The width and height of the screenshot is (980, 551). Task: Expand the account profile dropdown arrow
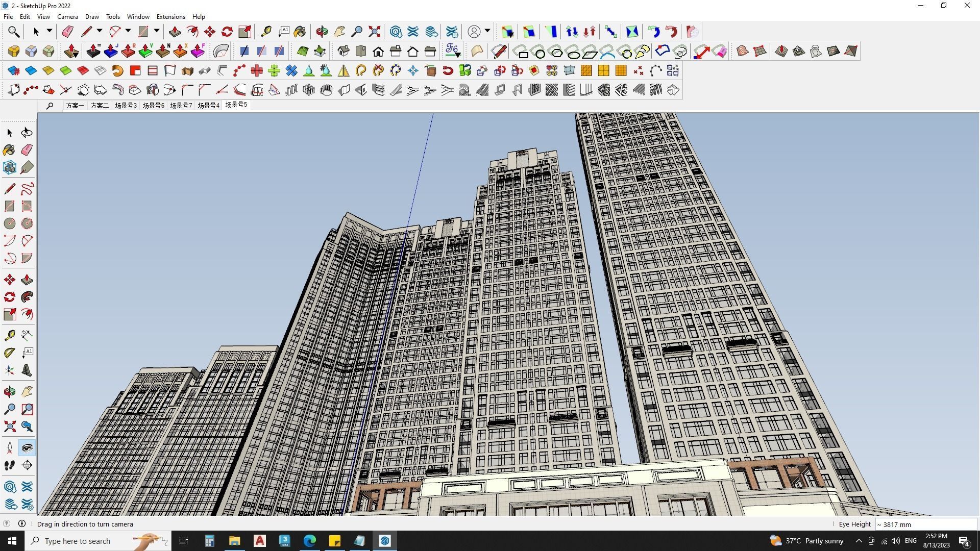coord(487,31)
